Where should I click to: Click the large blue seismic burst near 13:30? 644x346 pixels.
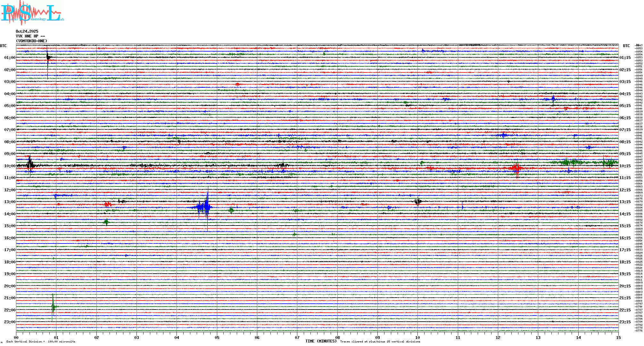[x=204, y=207]
